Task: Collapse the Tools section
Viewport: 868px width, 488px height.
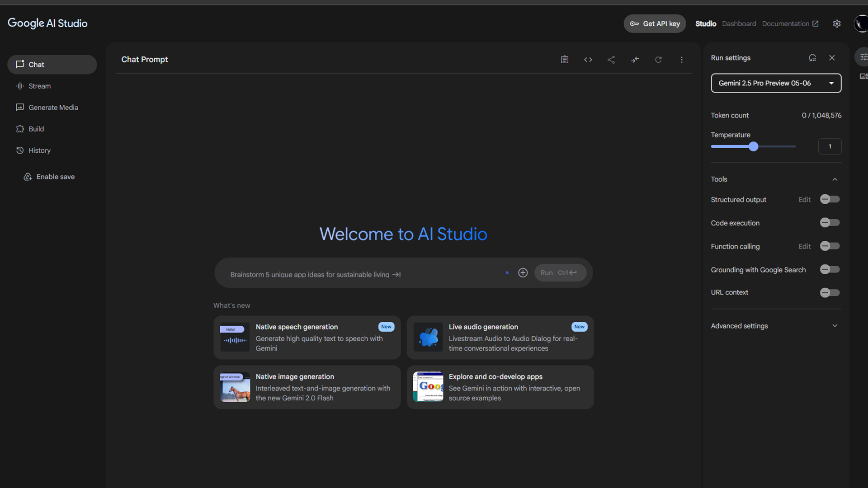Action: [x=835, y=179]
